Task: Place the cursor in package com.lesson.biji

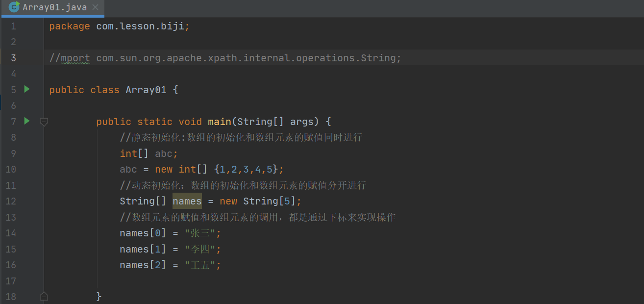Action: pyautogui.click(x=119, y=26)
